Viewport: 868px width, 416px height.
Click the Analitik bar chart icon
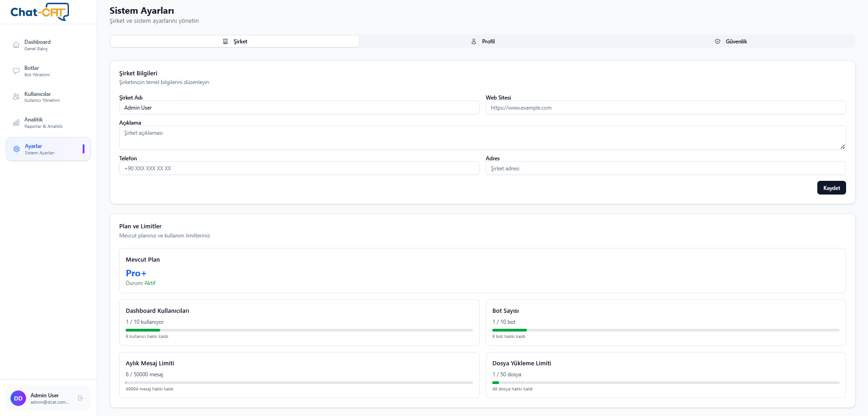16,123
